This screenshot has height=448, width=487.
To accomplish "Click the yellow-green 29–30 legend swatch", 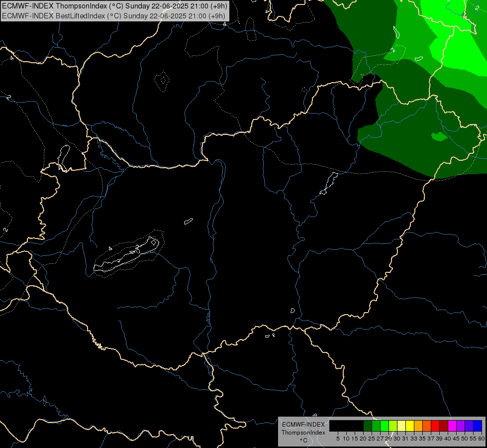I will [x=393, y=426].
